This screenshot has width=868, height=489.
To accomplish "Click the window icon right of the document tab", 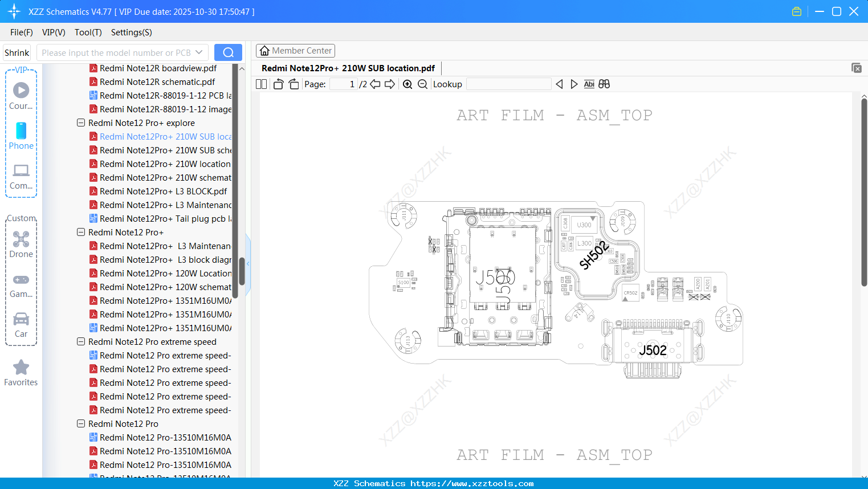I will coord(857,68).
